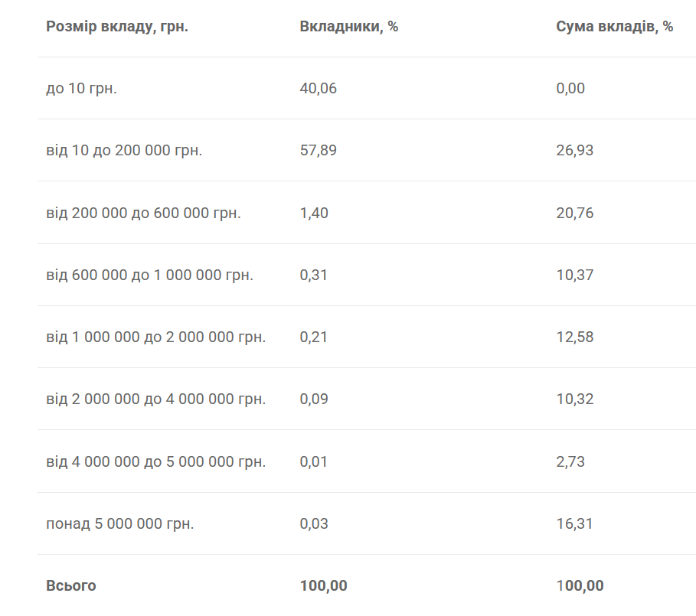This screenshot has width=696, height=616.
Task: Select the "від 2 000 000 до 4 000 000 грн." label
Action: [x=155, y=399]
